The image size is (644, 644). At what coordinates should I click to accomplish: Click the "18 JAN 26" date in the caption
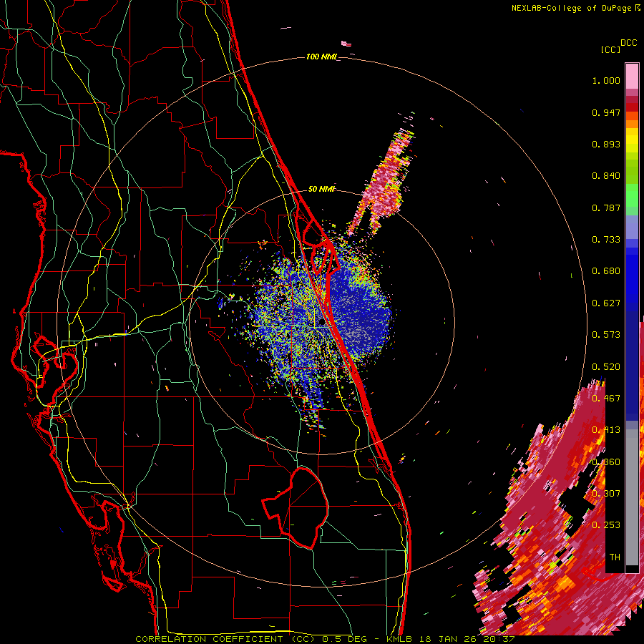pos(449,639)
